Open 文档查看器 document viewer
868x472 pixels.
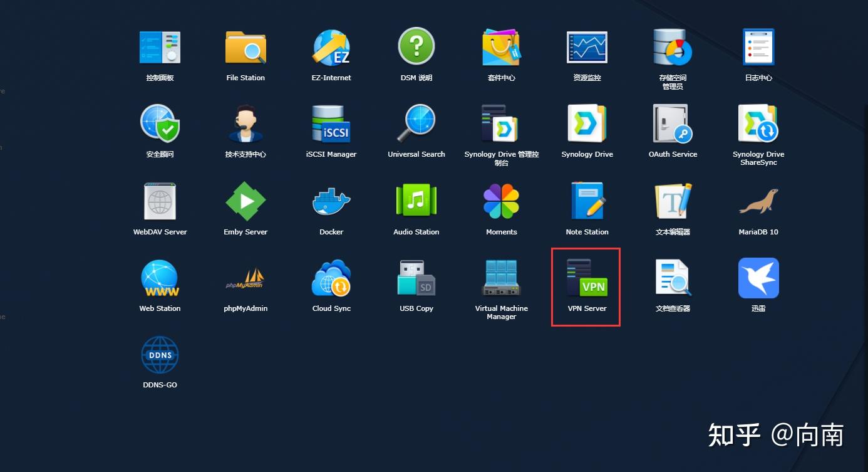[673, 278]
